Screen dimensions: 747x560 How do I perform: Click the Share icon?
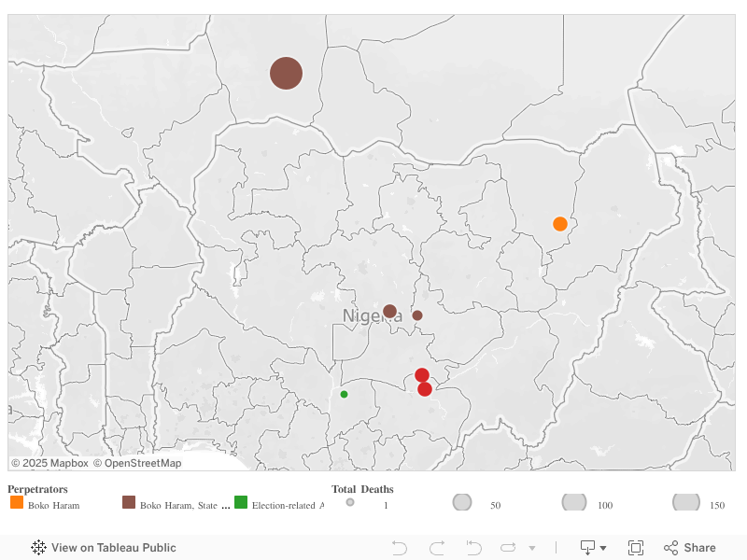670,548
